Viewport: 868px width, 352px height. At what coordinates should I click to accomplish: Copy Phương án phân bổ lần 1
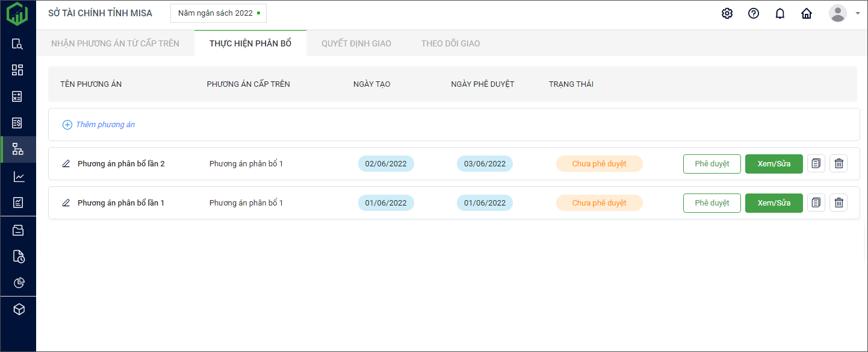point(816,203)
